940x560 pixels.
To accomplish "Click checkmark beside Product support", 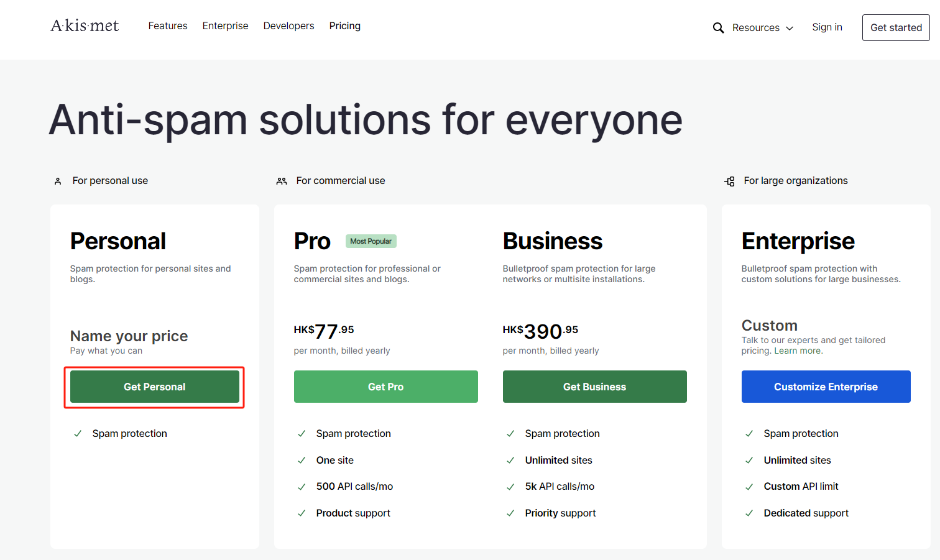I will (302, 513).
